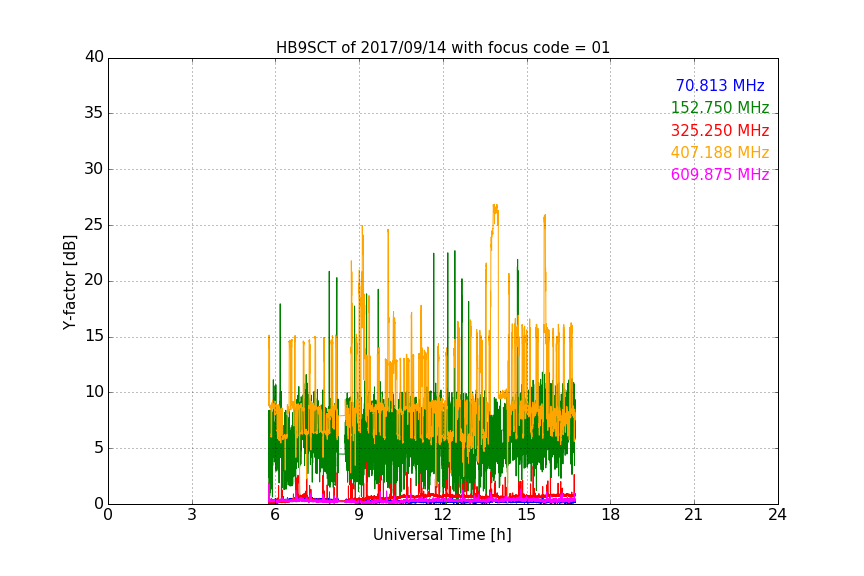This screenshot has width=864, height=576.
Task: Click the x-axis tick value 18
Action: pos(610,515)
